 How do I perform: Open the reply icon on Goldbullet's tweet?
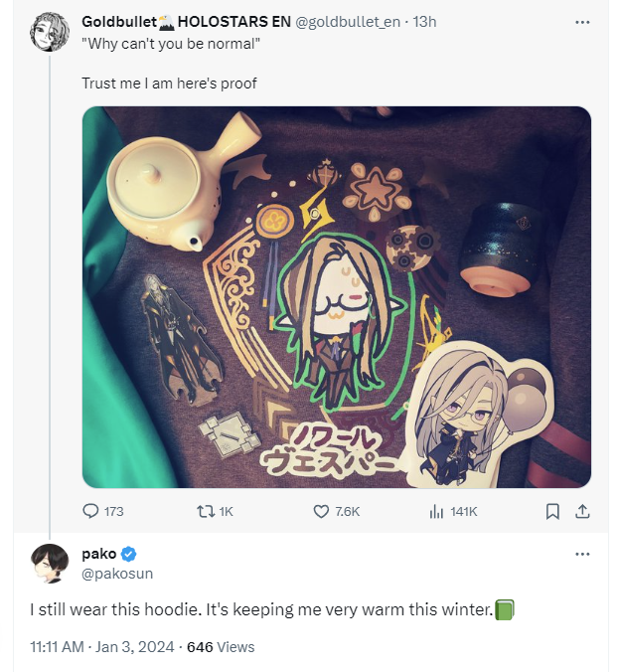click(90, 511)
